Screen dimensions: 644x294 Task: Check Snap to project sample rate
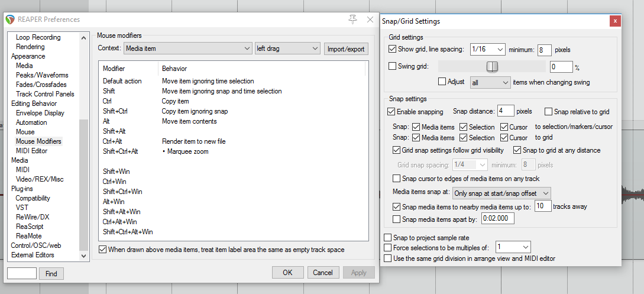[x=388, y=237]
